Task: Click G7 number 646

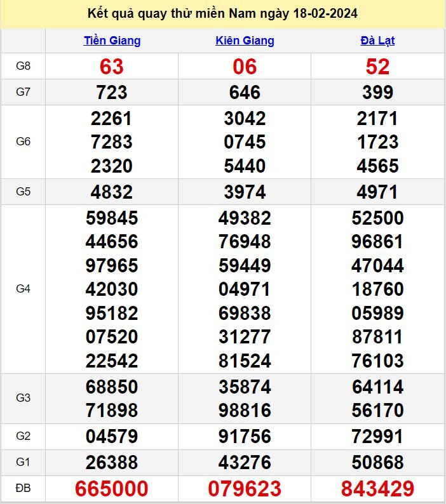Action: [x=245, y=93]
